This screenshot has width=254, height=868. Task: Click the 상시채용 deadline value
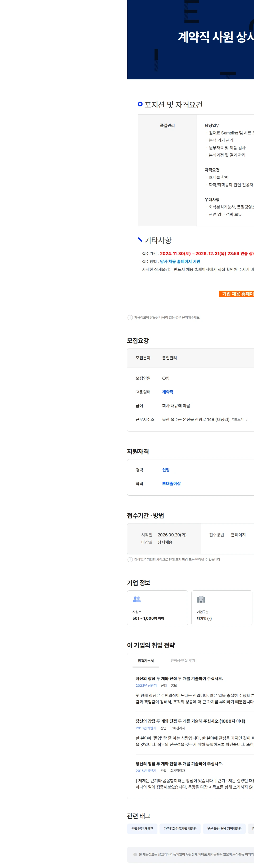tap(165, 542)
